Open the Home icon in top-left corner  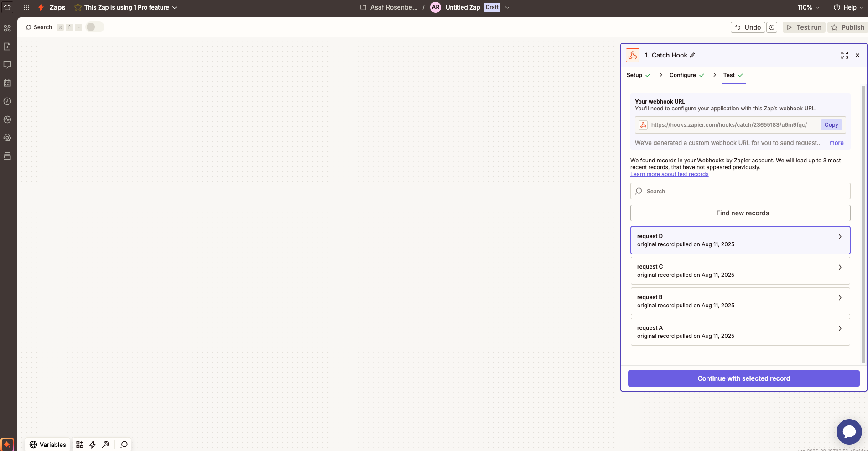click(7, 7)
